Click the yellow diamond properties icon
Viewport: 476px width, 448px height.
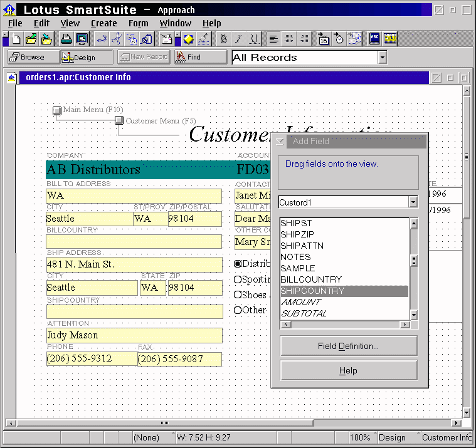188,39
